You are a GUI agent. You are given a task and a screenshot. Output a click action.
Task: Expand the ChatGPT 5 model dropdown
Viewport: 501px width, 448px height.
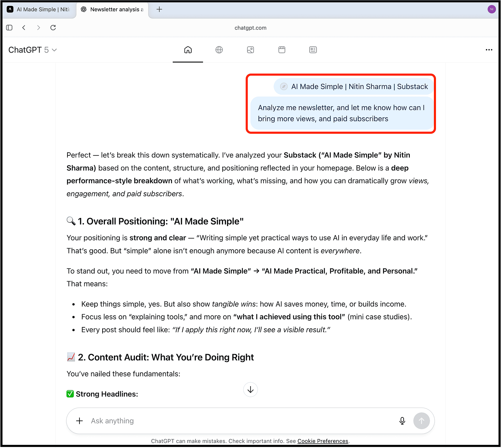pyautogui.click(x=33, y=50)
